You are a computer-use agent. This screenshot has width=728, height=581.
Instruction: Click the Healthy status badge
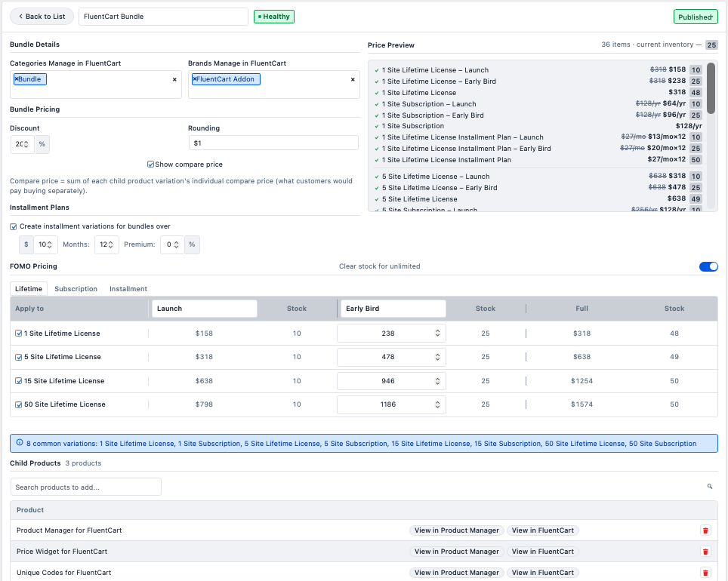[x=274, y=17]
